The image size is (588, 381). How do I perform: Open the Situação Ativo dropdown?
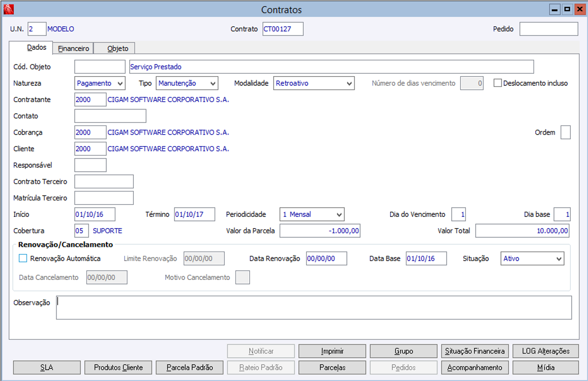[x=559, y=259]
